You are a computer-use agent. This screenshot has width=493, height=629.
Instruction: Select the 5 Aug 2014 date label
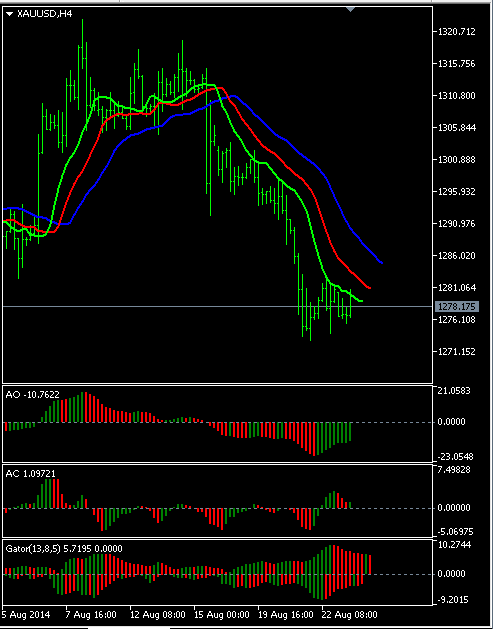[x=26, y=615]
